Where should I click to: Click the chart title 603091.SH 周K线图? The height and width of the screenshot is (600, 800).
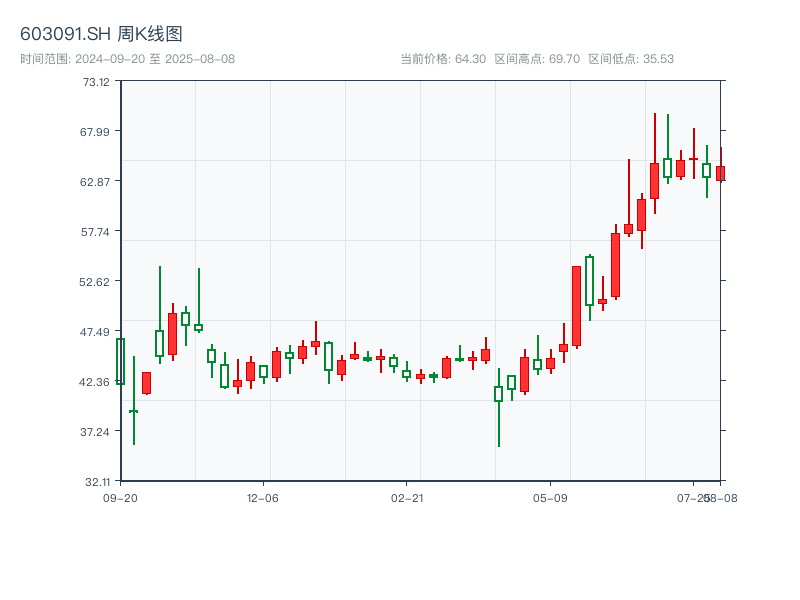pyautogui.click(x=101, y=34)
